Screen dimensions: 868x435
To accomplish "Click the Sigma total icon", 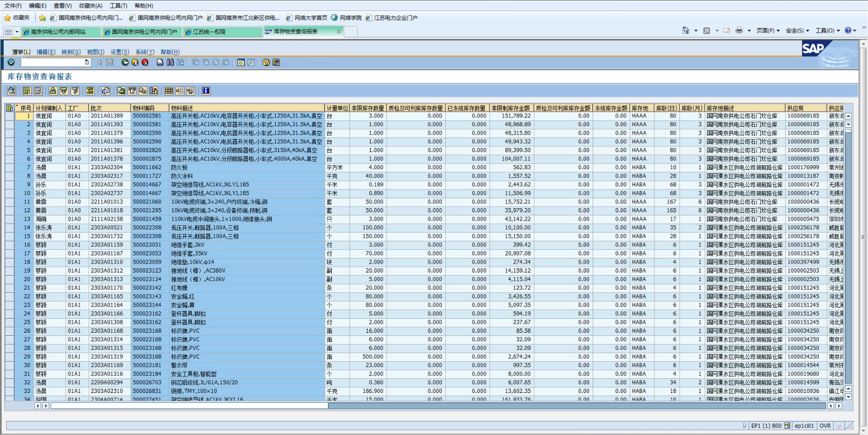I will [90, 91].
